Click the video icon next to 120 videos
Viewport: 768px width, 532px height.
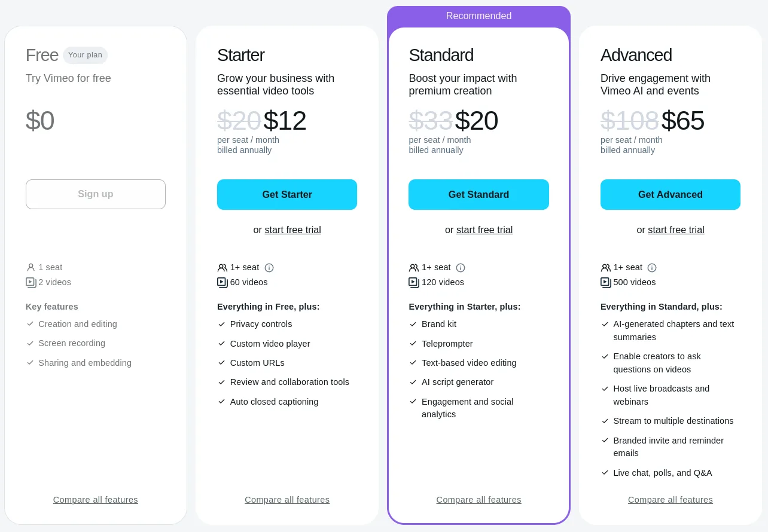pyautogui.click(x=414, y=282)
